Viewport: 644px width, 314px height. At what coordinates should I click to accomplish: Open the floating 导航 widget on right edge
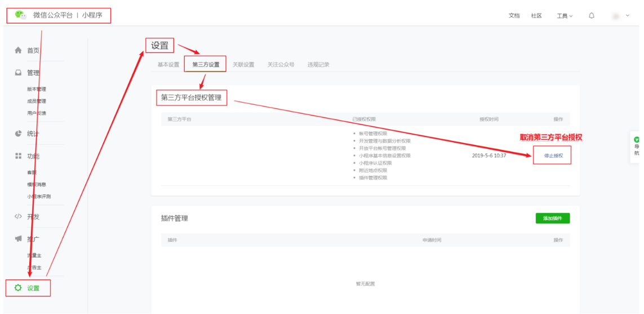637,145
